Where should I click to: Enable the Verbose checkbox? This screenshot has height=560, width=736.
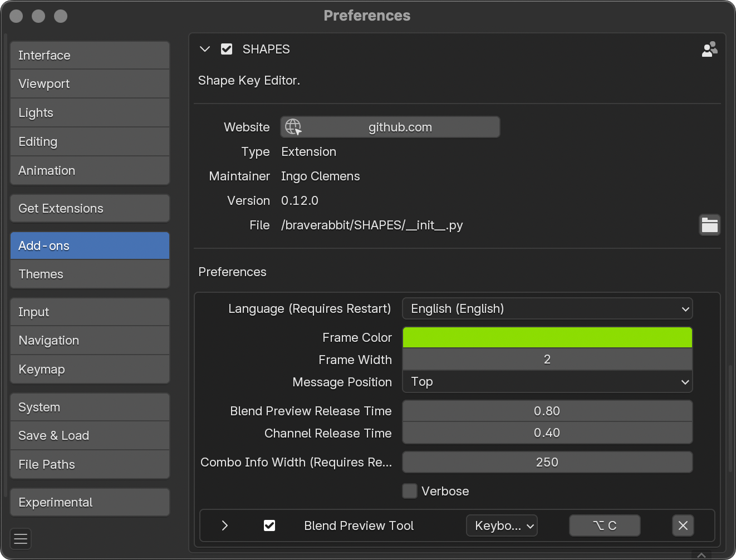(410, 491)
